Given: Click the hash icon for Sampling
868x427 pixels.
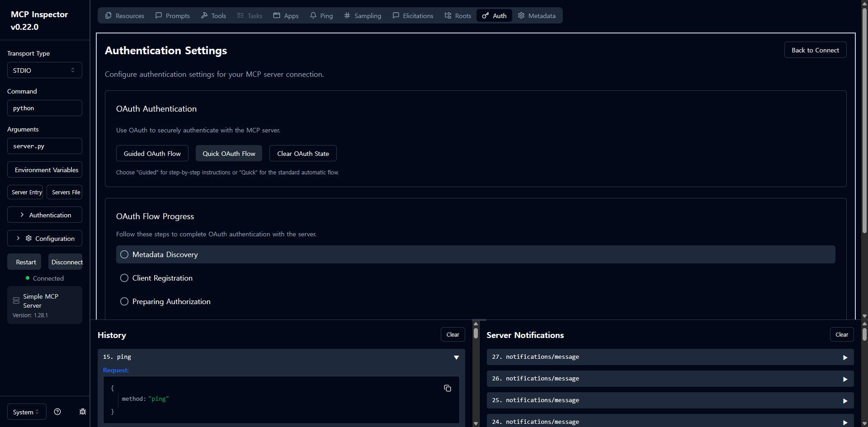Looking at the screenshot, I should (x=347, y=15).
